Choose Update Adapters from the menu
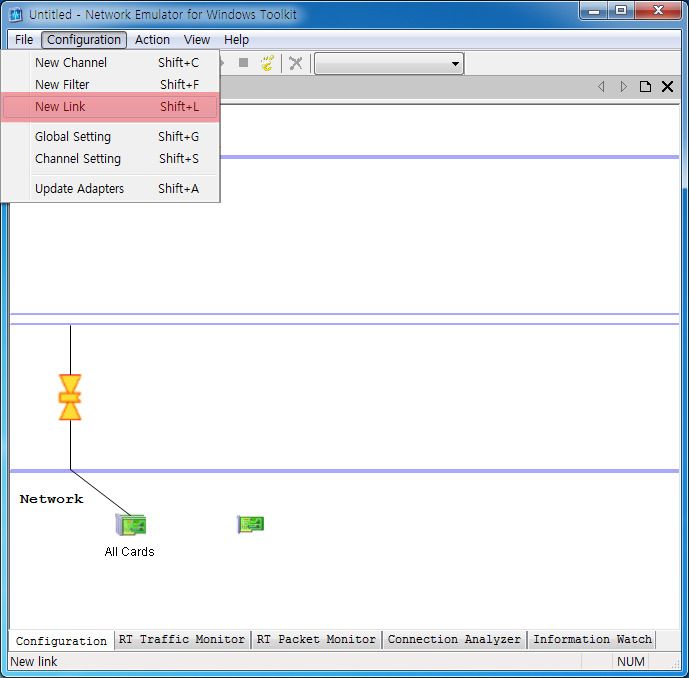The image size is (689, 678). click(110, 189)
